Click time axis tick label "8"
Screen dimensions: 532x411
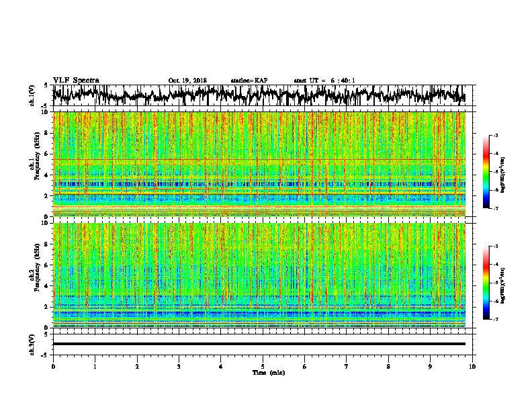pyautogui.click(x=388, y=367)
